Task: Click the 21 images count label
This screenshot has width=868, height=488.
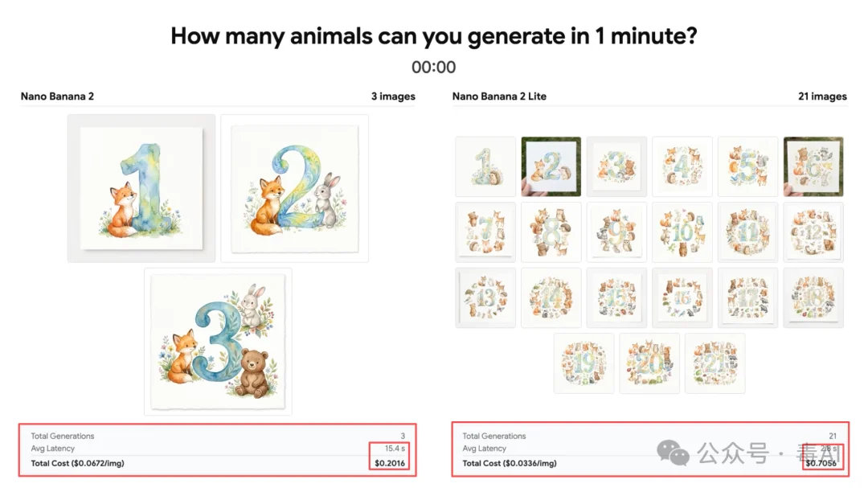Action: (822, 96)
